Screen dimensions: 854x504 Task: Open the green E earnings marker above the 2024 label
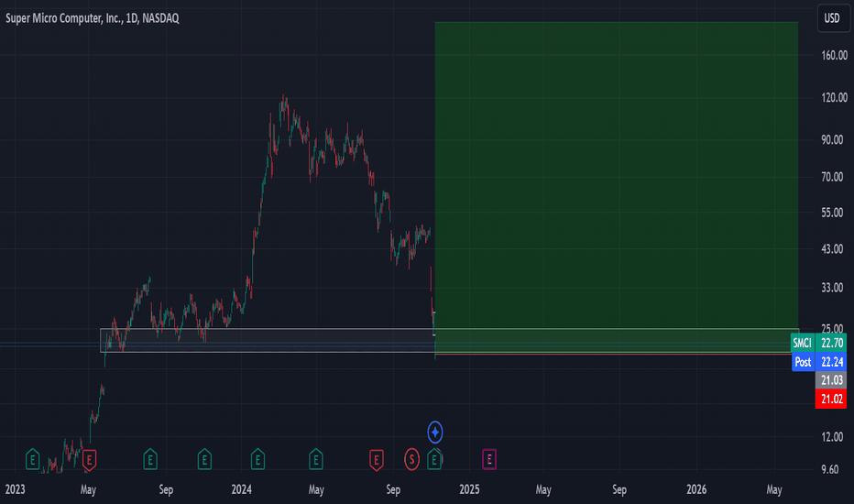coord(257,459)
